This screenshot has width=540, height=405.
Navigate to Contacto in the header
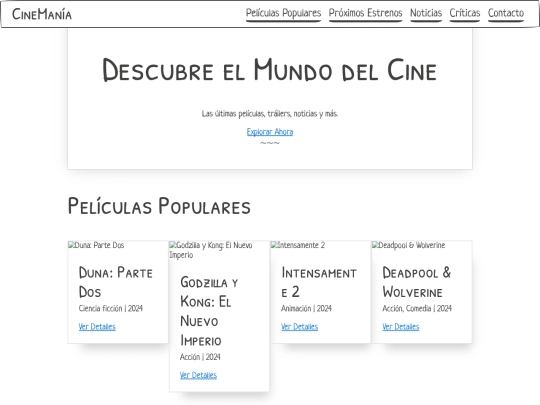coord(506,13)
